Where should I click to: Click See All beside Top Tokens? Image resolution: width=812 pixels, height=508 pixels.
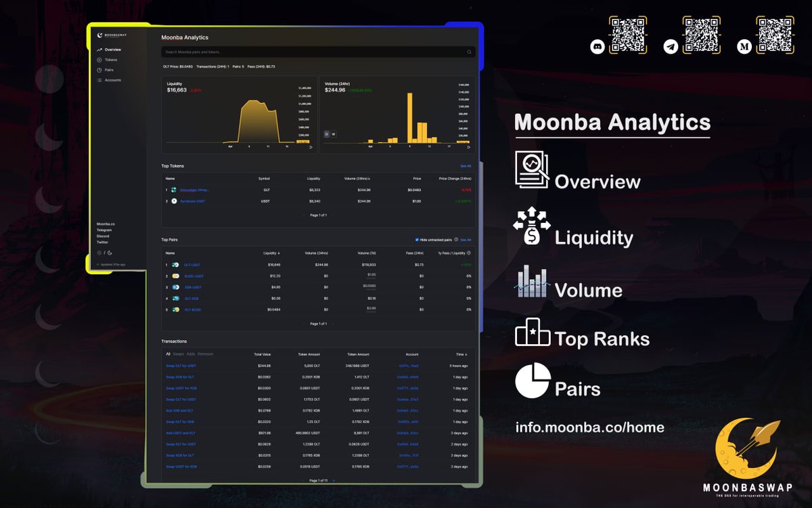pyautogui.click(x=466, y=166)
